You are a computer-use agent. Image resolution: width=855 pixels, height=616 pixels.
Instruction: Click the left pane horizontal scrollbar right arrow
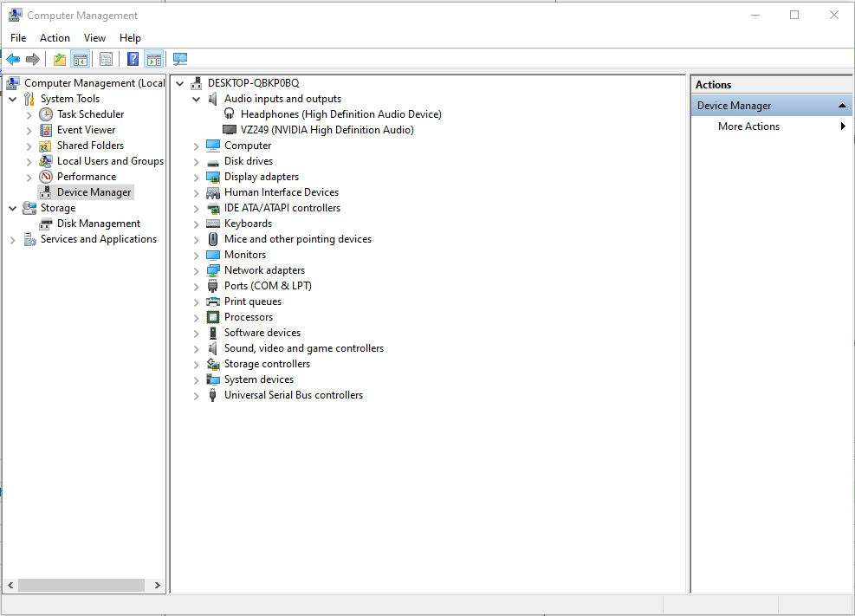158,586
